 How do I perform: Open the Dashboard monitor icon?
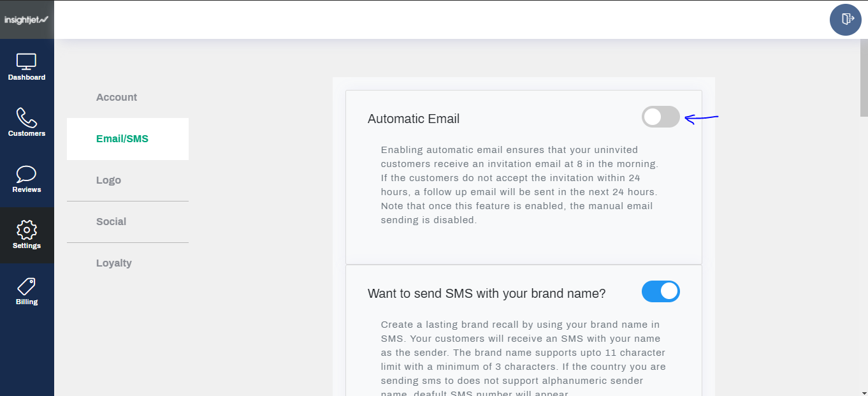click(x=26, y=62)
